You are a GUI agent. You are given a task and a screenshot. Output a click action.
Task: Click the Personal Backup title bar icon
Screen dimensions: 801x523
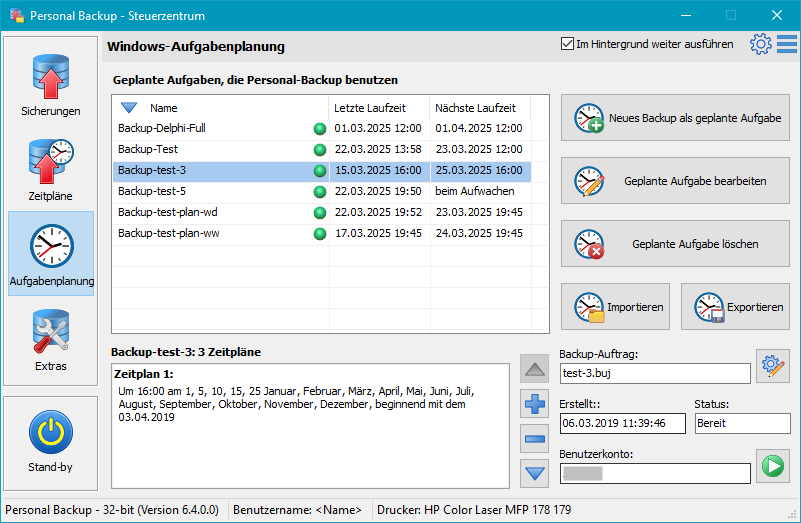pyautogui.click(x=17, y=15)
